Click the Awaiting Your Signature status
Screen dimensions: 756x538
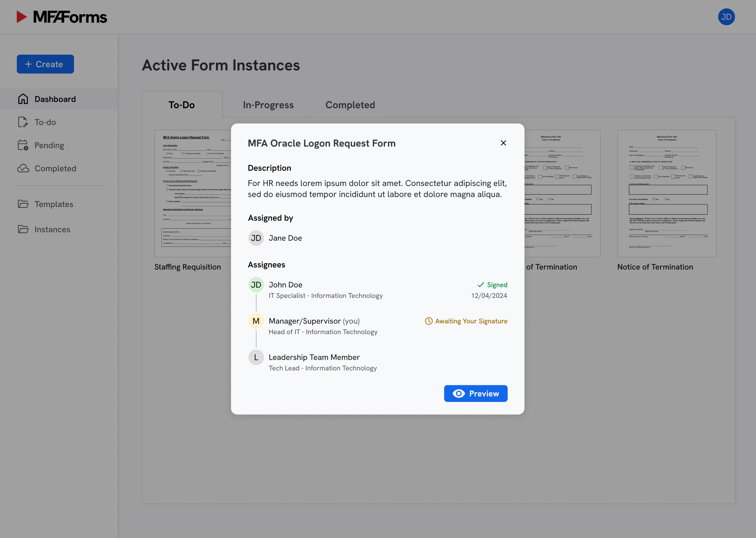tap(466, 321)
